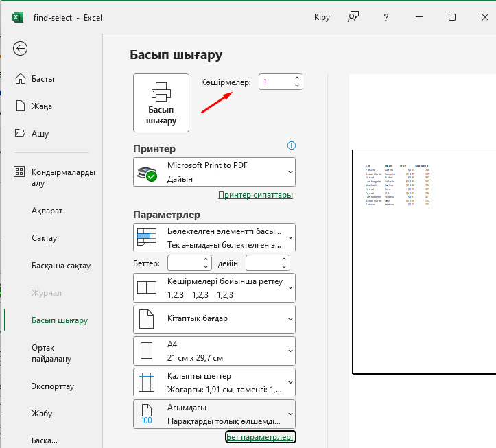The height and width of the screenshot is (448, 496).
Task: Select Экспорттау in the sidebar
Action: coord(53,386)
